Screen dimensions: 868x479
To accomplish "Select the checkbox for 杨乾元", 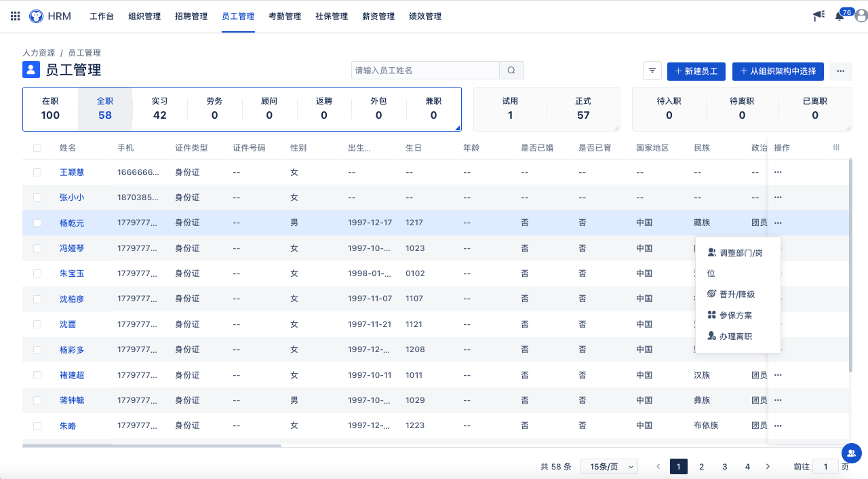I will tap(37, 223).
